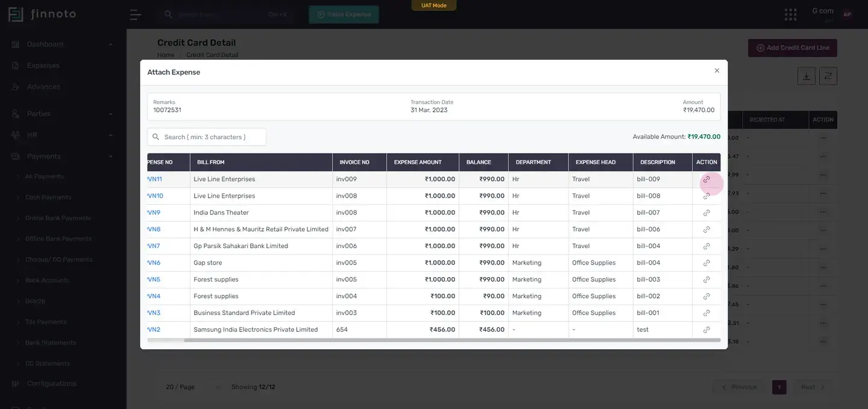Open CC Statements submenu item
This screenshot has width=868, height=409.
click(47, 363)
